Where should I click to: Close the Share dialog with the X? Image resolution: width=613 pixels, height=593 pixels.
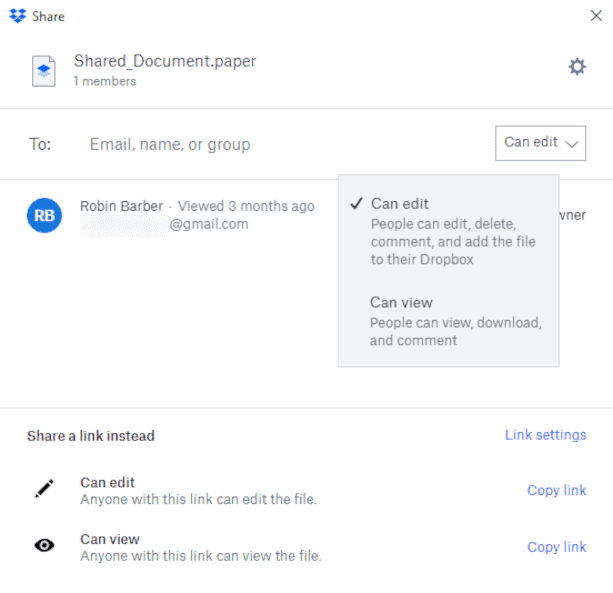click(x=596, y=16)
